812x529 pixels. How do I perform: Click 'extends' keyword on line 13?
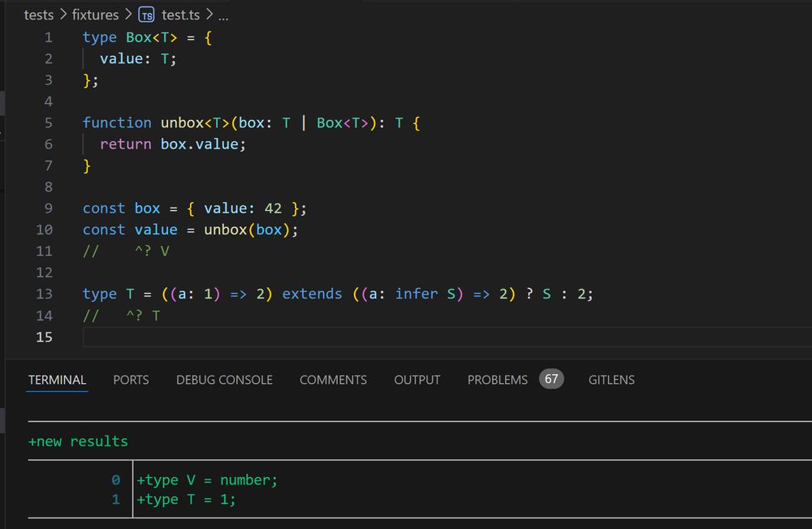point(312,294)
